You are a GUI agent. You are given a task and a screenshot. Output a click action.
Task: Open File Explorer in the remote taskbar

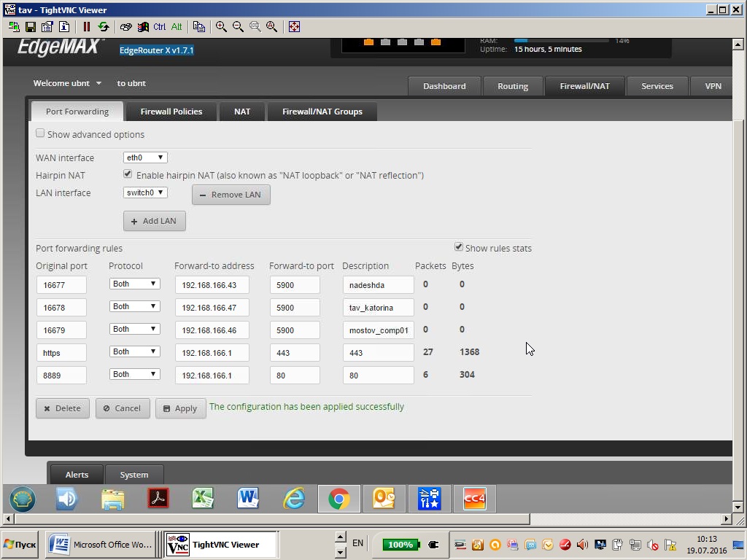[x=112, y=499]
